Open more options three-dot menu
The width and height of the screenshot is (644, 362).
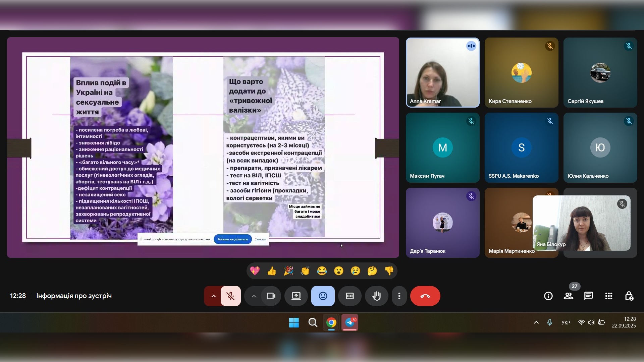point(399,296)
